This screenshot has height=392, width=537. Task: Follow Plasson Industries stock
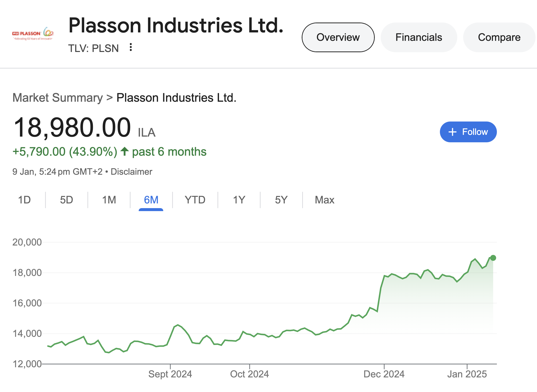468,132
